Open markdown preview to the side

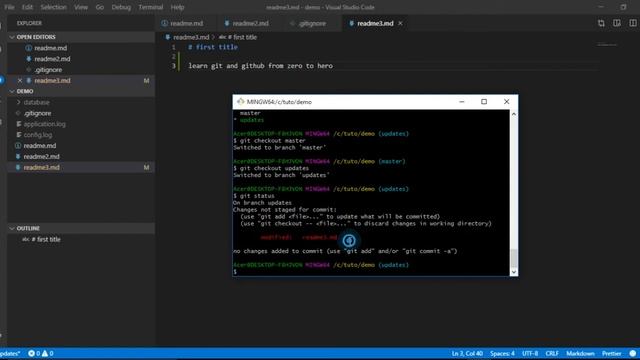tap(617, 23)
